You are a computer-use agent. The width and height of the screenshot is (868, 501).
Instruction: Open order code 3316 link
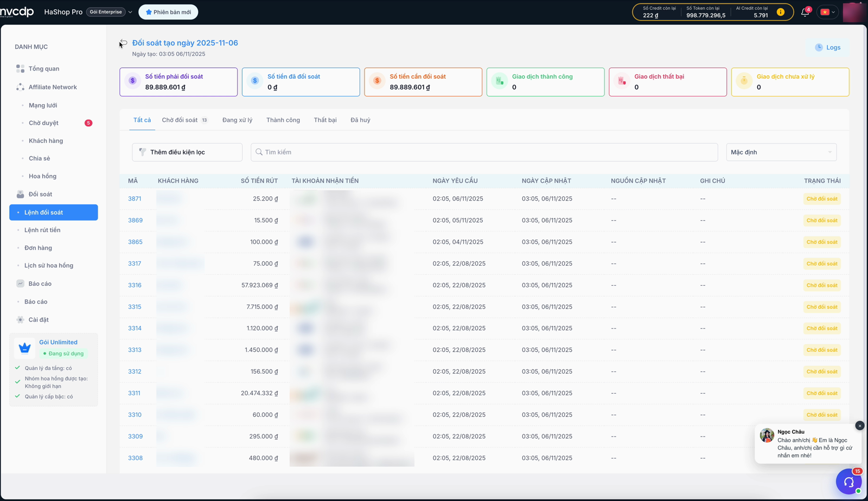(135, 285)
